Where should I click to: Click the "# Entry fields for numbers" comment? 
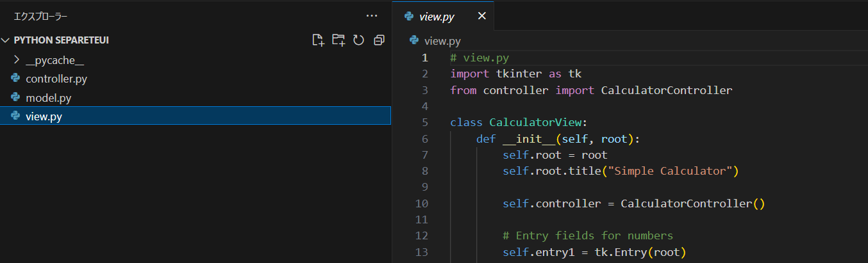click(588, 236)
